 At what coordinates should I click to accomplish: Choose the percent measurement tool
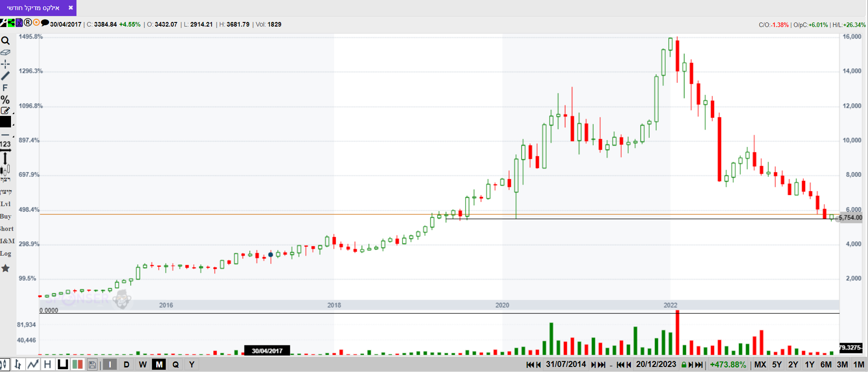(x=5, y=99)
